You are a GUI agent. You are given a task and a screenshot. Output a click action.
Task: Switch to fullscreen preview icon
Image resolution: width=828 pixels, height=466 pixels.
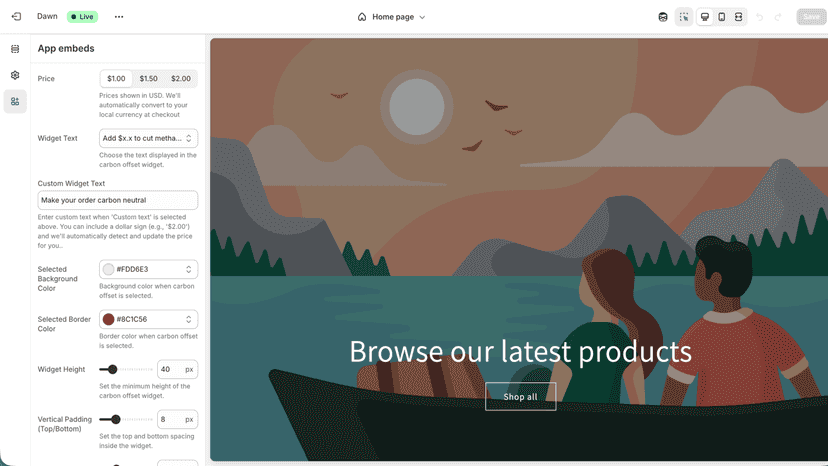click(738, 17)
